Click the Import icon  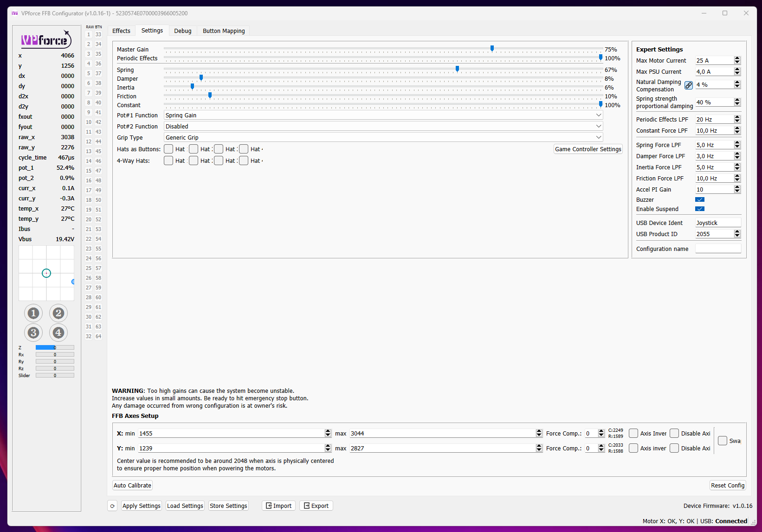click(x=270, y=506)
